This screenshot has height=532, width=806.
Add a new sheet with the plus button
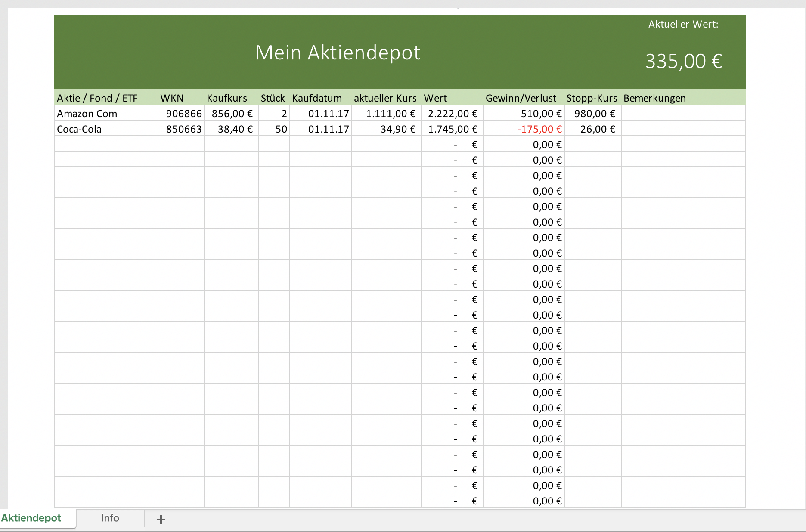click(x=161, y=519)
